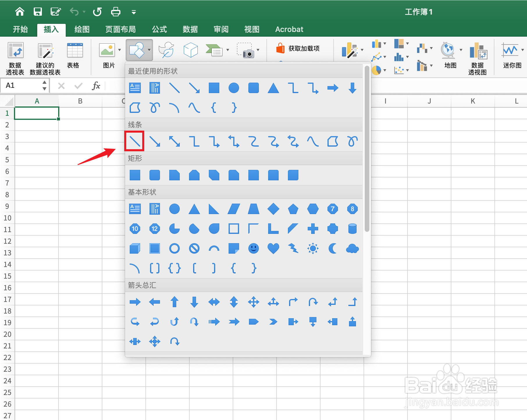The image size is (527, 420).
Task: Switch to the 开始 tab
Action: tap(20, 29)
